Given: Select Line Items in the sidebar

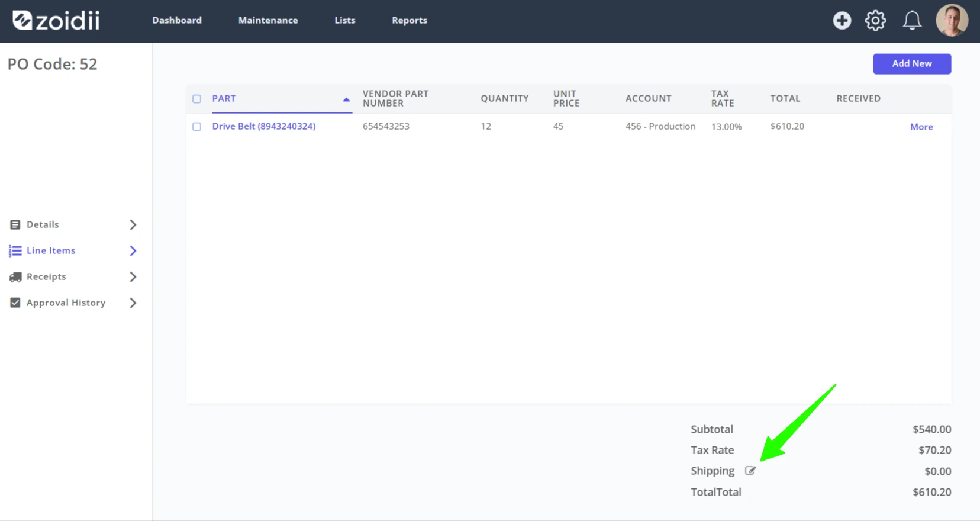Looking at the screenshot, I should pyautogui.click(x=51, y=250).
